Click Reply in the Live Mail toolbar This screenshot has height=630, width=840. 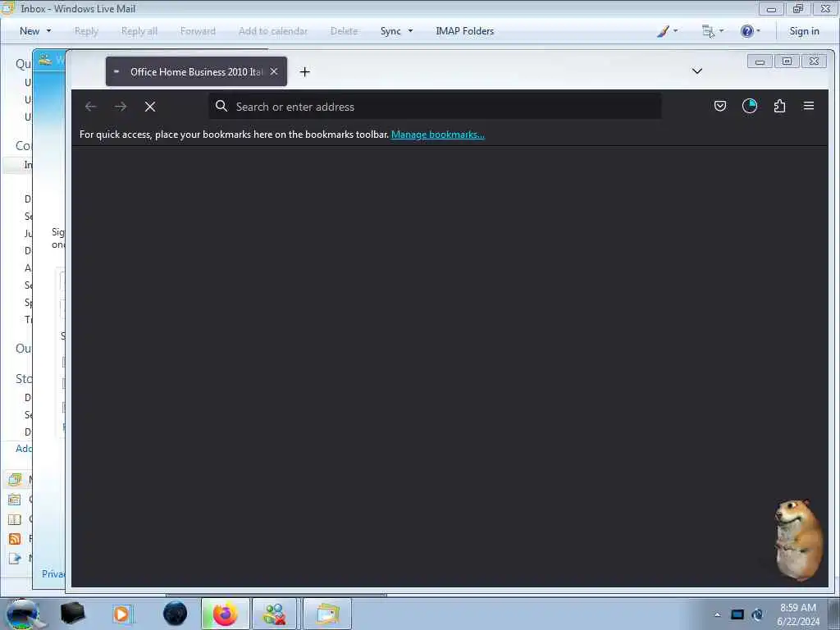click(86, 31)
